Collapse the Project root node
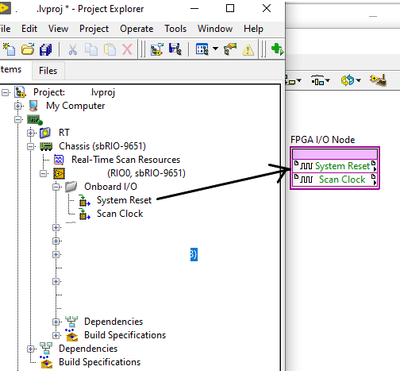Screen dimensions: 400x371 (x=5, y=92)
